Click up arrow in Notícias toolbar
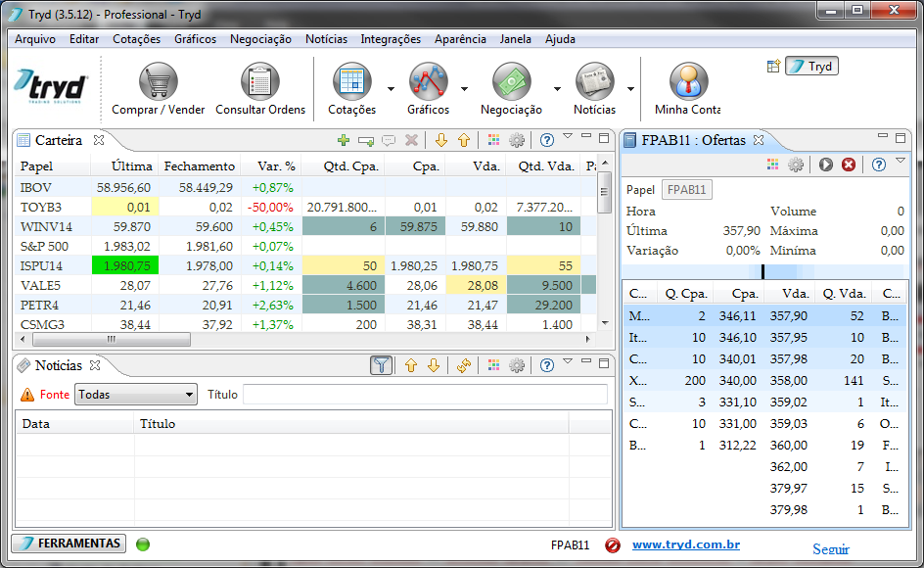Image resolution: width=924 pixels, height=568 pixels. 411,365
